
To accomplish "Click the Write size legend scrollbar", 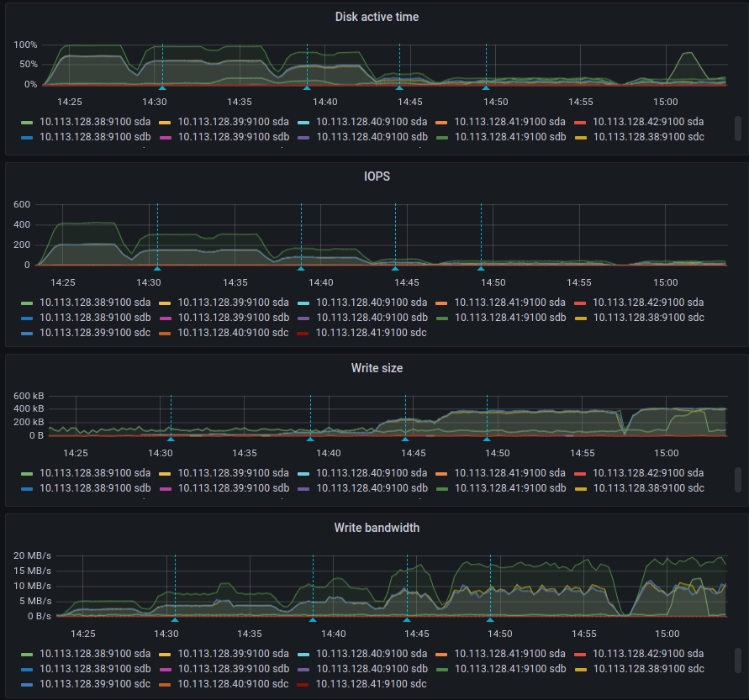I will click(738, 480).
